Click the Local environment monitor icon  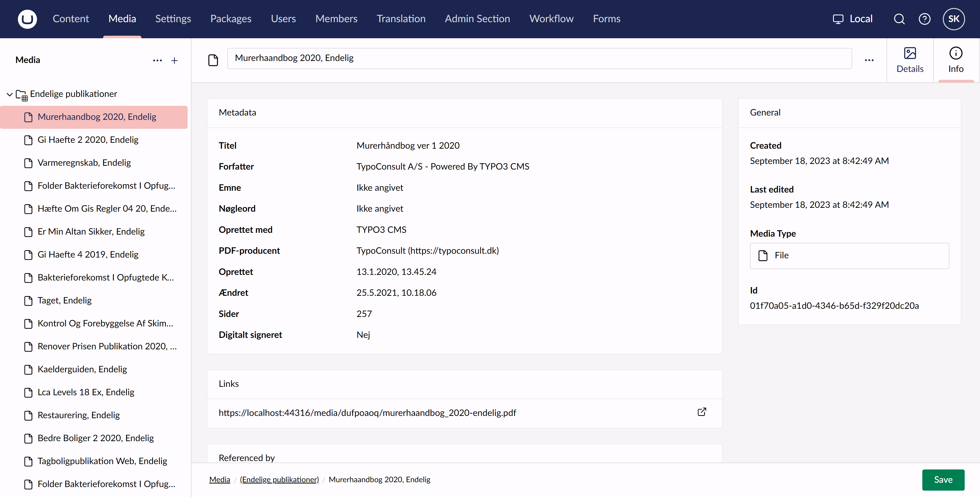(838, 19)
